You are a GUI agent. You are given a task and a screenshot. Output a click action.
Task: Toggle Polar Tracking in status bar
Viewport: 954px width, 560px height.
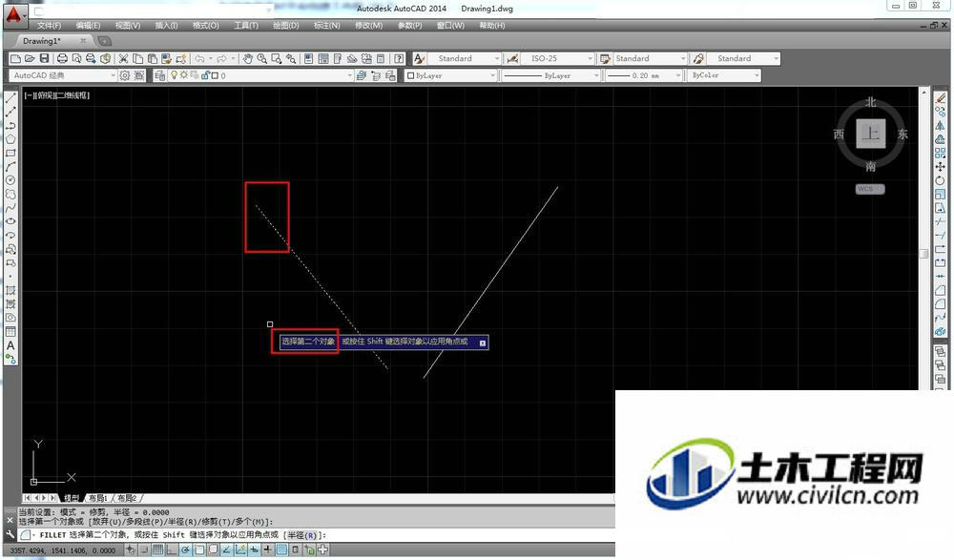pos(185,550)
